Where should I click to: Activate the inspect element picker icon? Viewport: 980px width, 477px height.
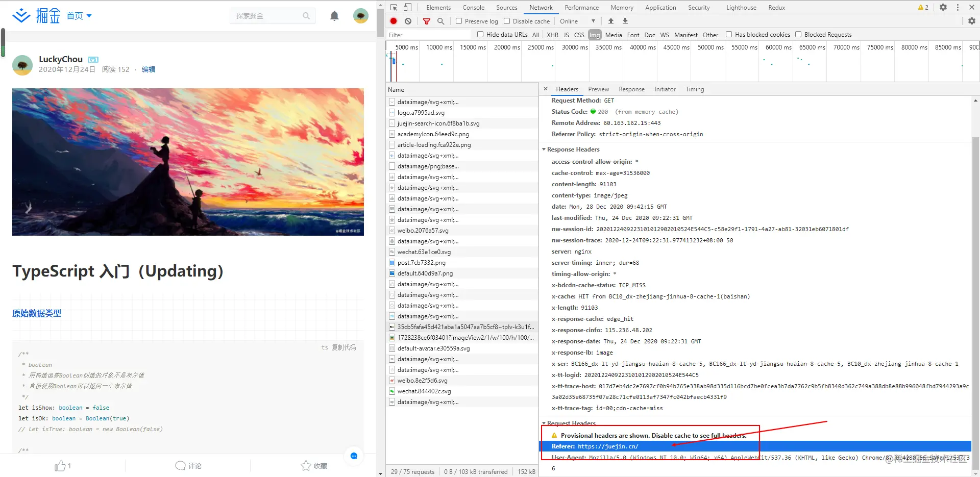click(x=394, y=7)
